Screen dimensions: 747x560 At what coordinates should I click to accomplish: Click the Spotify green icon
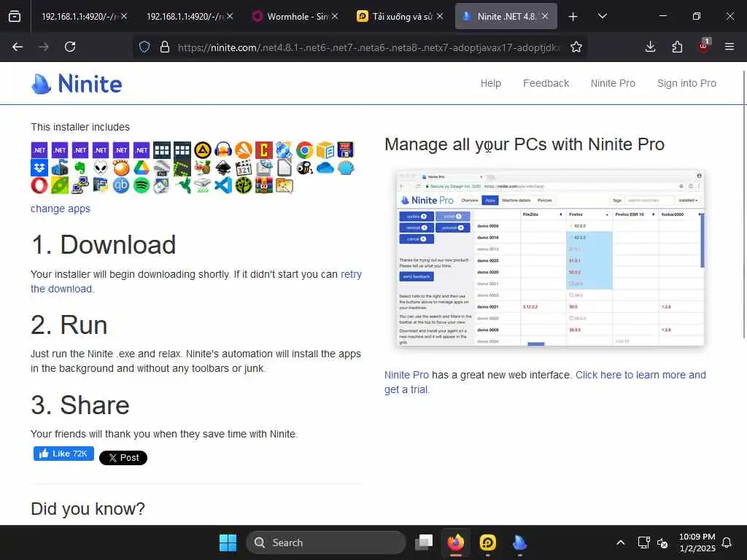[x=142, y=186]
